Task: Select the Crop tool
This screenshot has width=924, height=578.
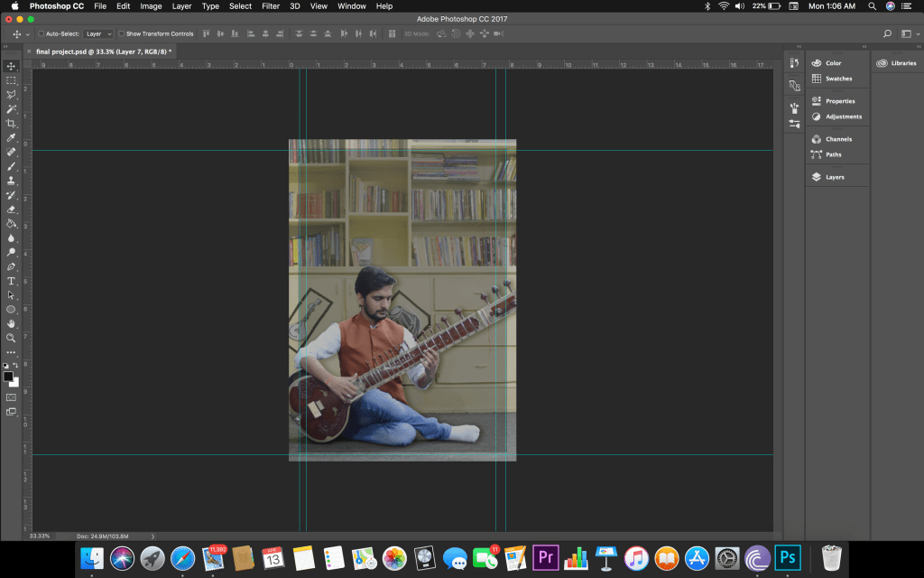Action: pos(11,123)
